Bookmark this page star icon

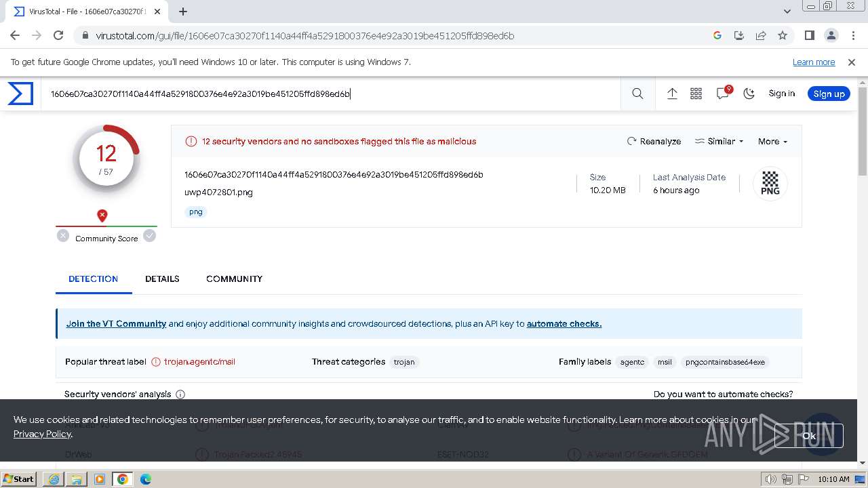pos(783,36)
